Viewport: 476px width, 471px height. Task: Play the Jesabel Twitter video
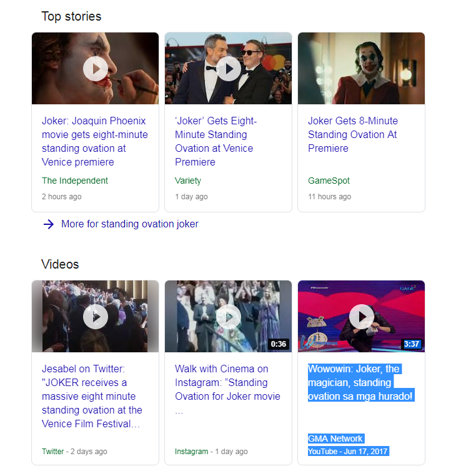coord(96,317)
